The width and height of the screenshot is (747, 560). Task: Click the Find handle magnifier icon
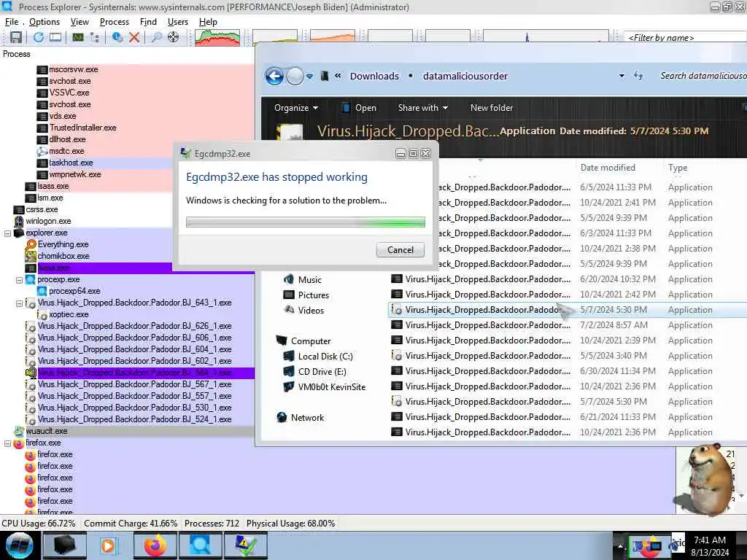156,37
